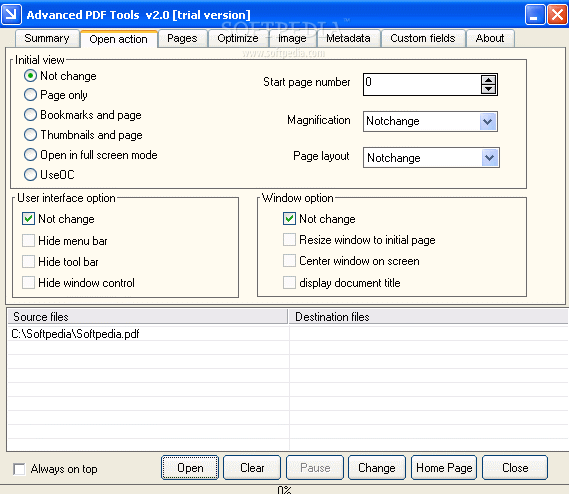Screen dimensions: 569x494
Task: Uncheck Not change under Window option
Action: tap(289, 219)
